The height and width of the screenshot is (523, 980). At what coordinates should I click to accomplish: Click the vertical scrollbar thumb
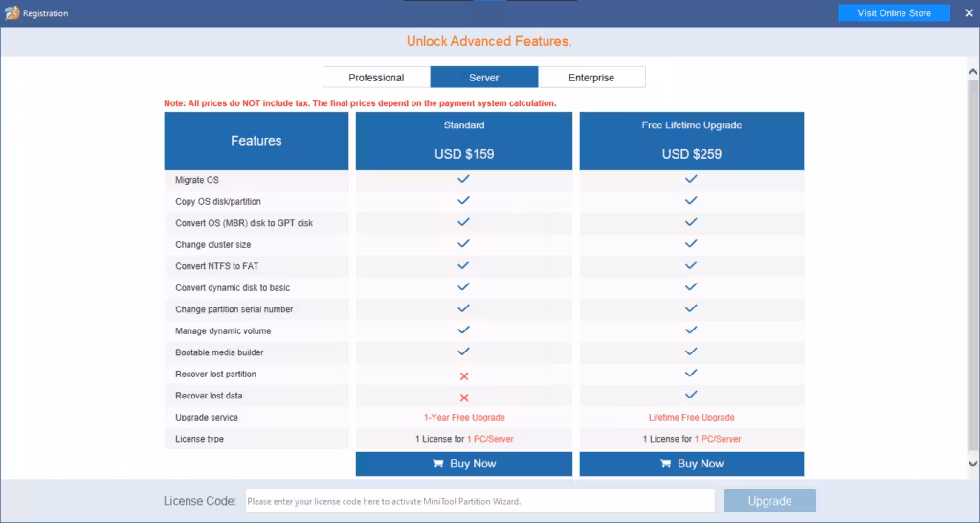(x=972, y=264)
